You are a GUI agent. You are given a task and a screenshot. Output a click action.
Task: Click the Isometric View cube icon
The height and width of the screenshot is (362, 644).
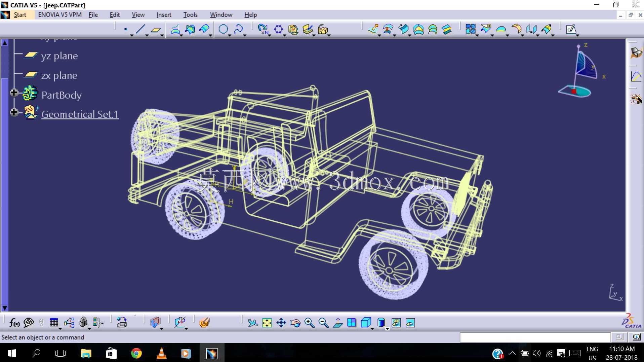pyautogui.click(x=366, y=323)
